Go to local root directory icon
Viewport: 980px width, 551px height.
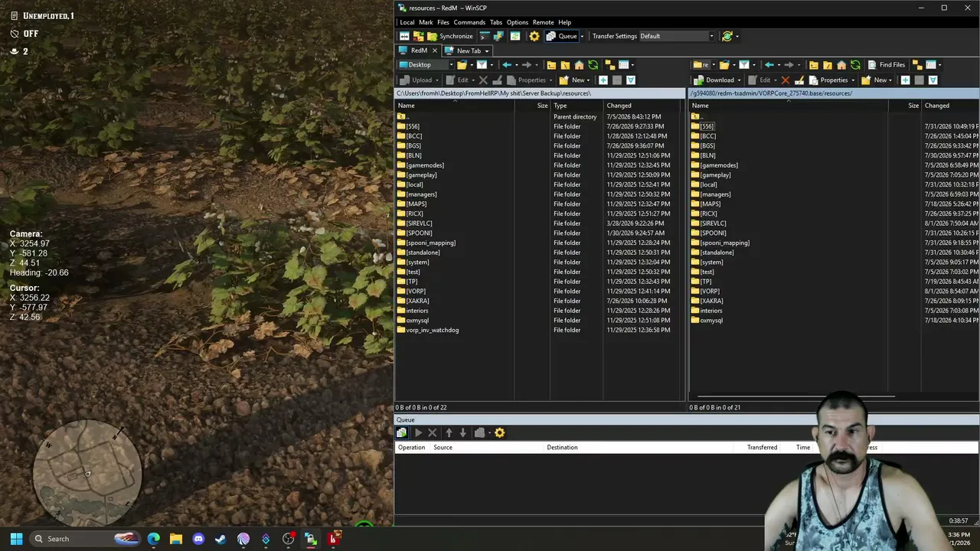565,65
